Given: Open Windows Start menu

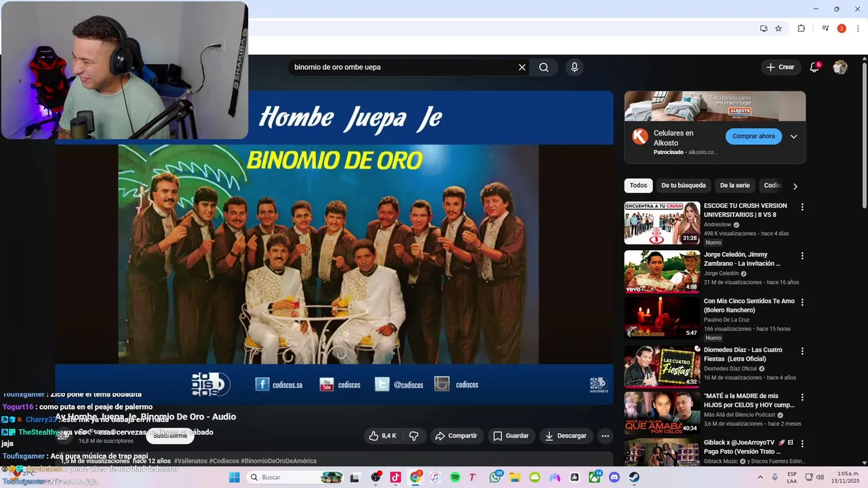Looking at the screenshot, I should (x=234, y=477).
